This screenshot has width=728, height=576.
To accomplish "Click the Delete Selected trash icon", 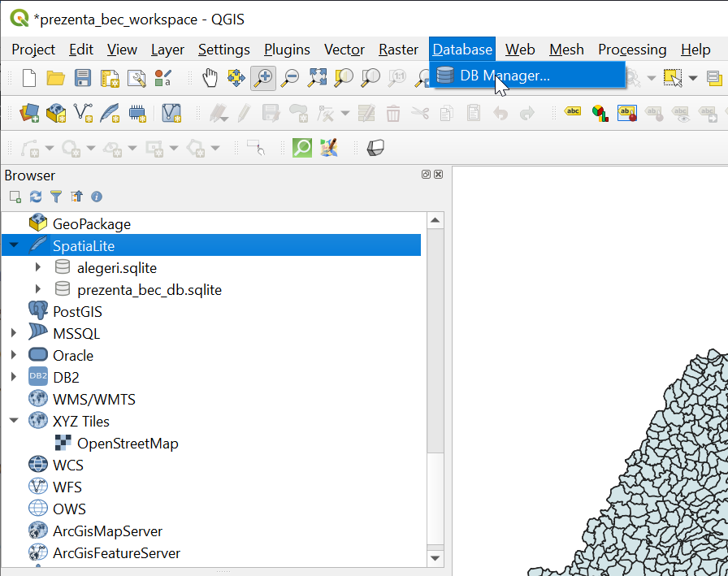I will coord(393,113).
